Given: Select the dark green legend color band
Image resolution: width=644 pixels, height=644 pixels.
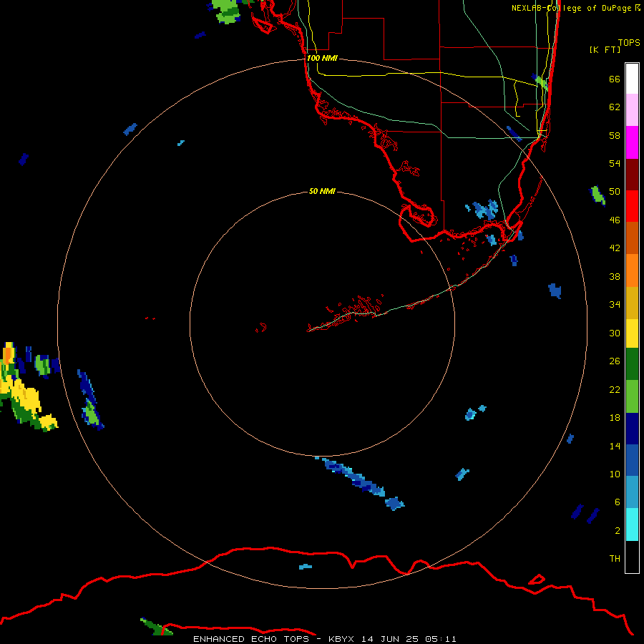Looking at the screenshot, I should [x=632, y=364].
